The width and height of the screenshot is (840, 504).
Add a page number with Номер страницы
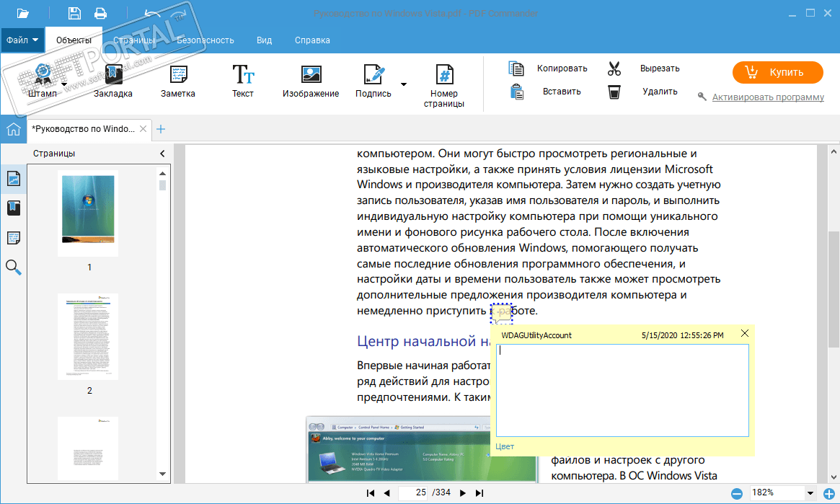(444, 86)
